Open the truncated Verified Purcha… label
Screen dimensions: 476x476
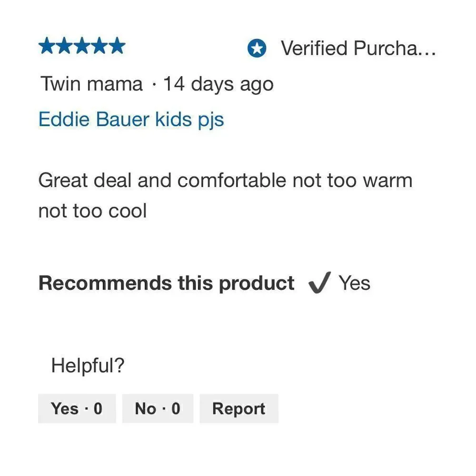tap(358, 48)
